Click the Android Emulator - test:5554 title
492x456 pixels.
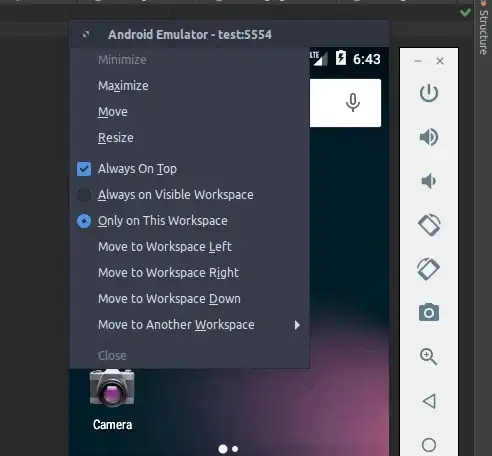(x=190, y=35)
